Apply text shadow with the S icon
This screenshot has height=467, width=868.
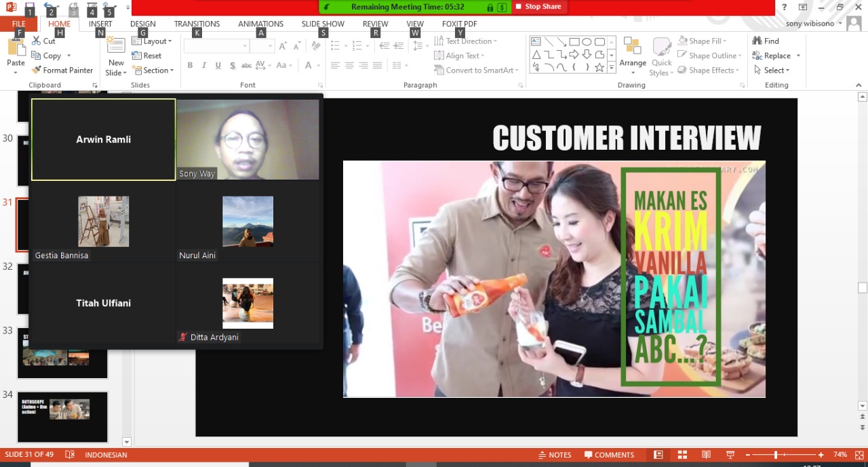point(233,66)
